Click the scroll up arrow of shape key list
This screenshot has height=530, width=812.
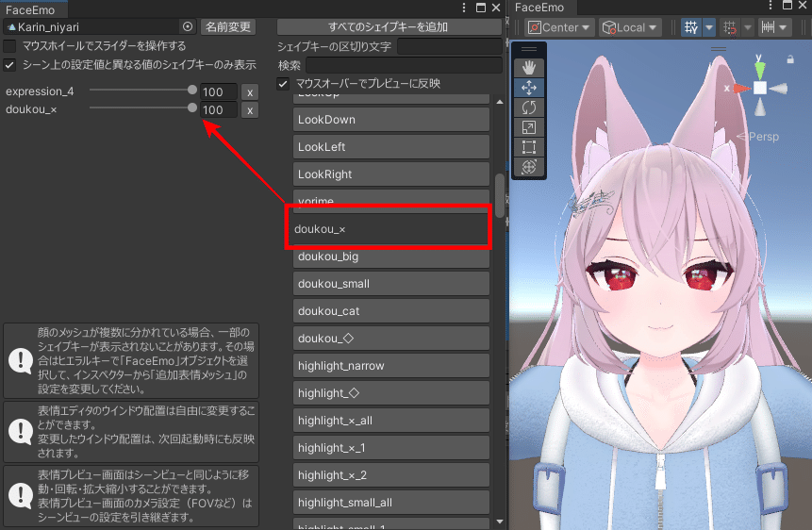499,102
